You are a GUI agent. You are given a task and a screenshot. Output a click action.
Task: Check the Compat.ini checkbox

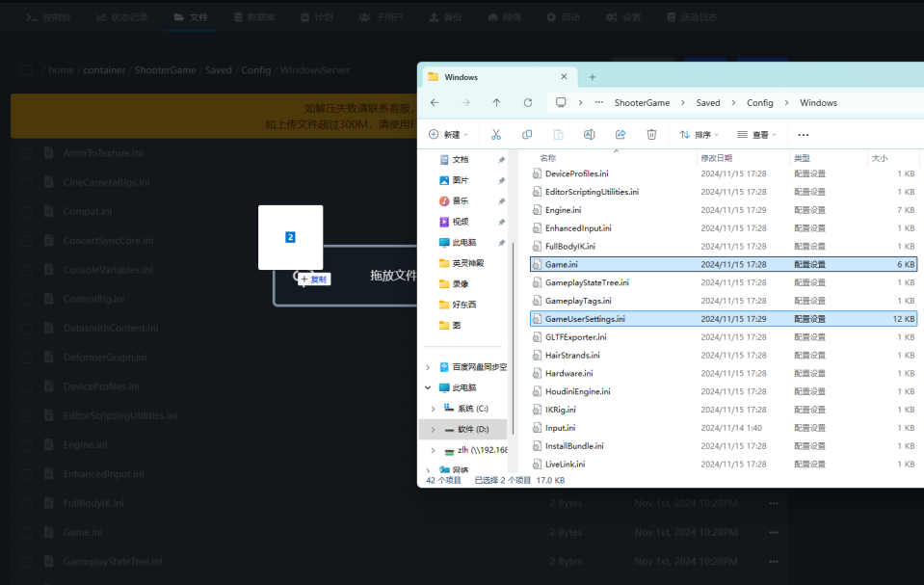point(27,212)
